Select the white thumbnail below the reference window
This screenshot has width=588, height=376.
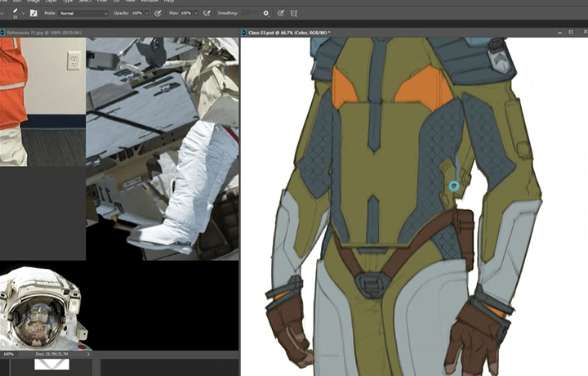pyautogui.click(x=51, y=365)
